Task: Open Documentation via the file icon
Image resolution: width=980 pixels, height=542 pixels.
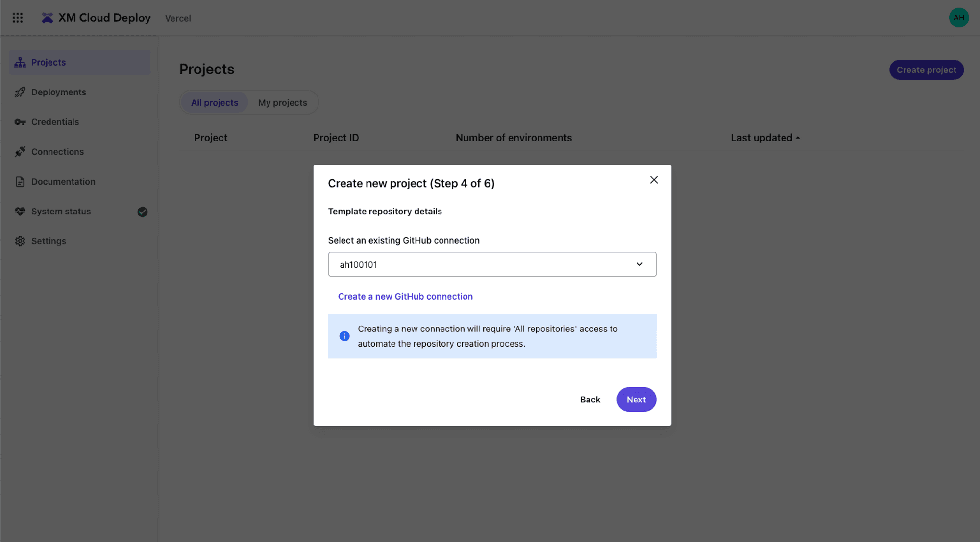Action: pyautogui.click(x=20, y=182)
